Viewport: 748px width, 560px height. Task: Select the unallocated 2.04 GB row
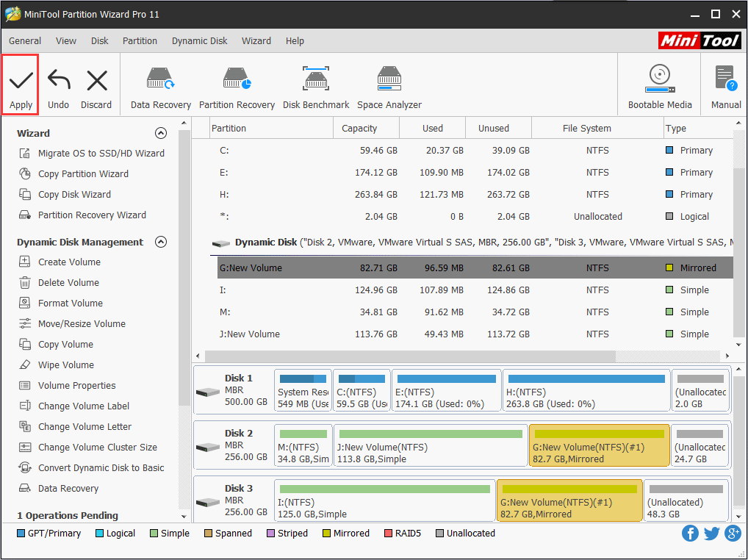pos(475,216)
